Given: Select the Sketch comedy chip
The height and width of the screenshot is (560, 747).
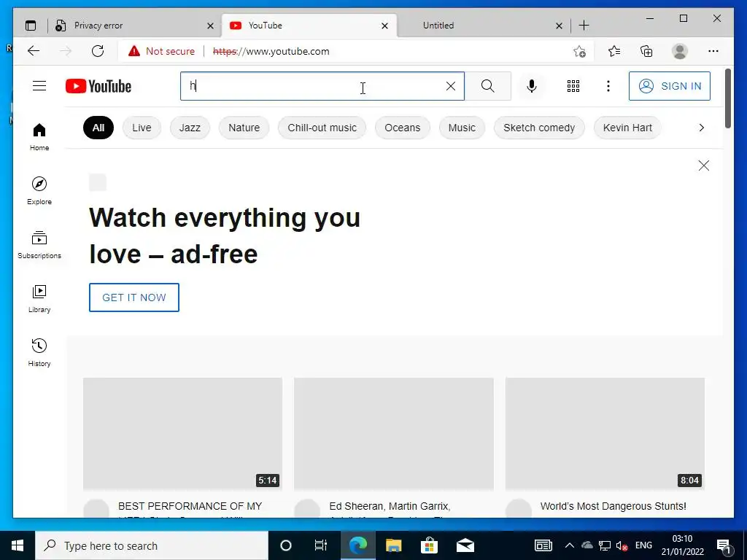Looking at the screenshot, I should (539, 128).
